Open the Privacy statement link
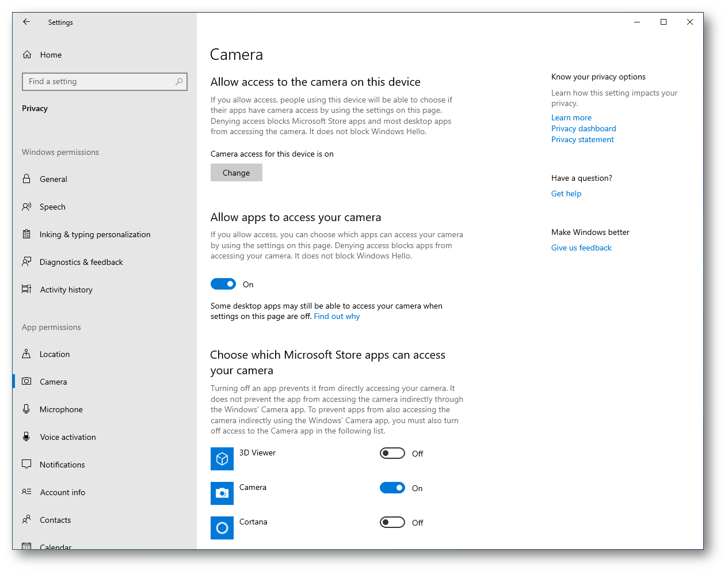Screen dimensions: 728x574 point(582,139)
